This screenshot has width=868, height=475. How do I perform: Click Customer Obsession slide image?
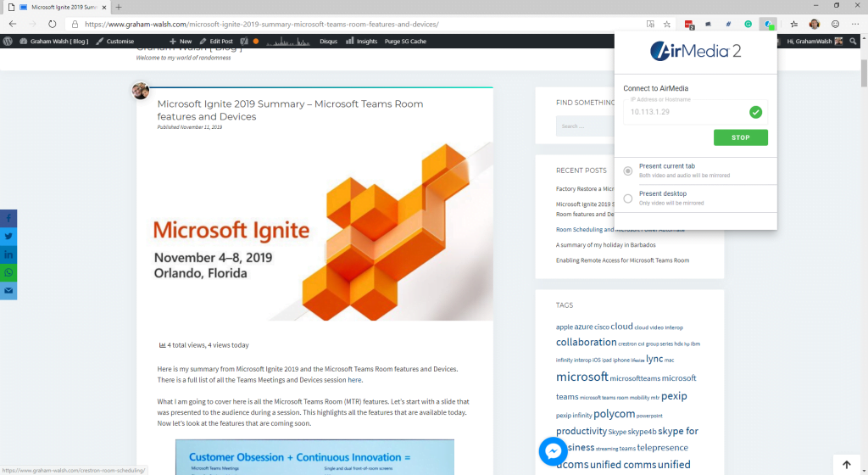click(x=314, y=457)
